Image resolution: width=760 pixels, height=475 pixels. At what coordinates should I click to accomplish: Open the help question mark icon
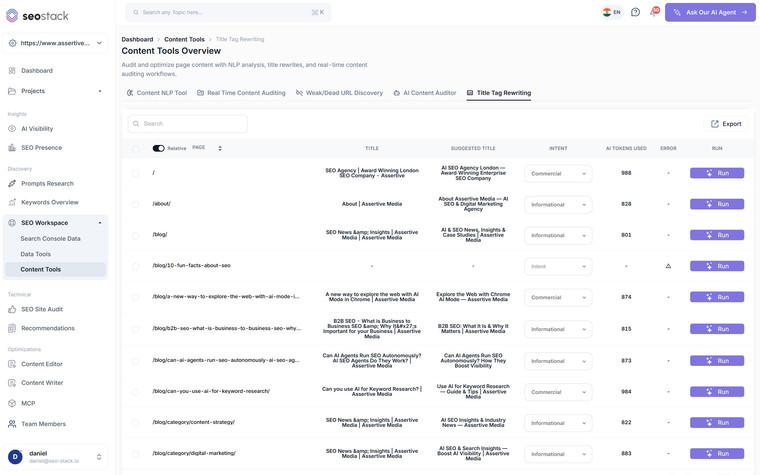tap(635, 13)
